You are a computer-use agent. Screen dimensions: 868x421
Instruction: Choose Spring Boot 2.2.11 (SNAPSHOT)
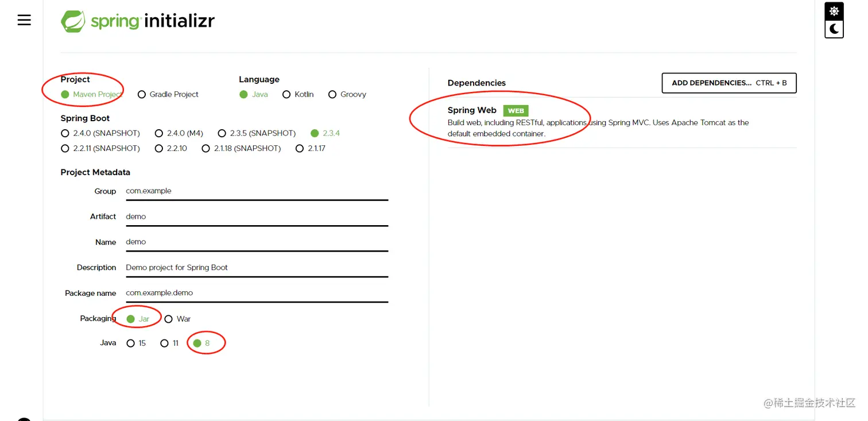point(100,148)
